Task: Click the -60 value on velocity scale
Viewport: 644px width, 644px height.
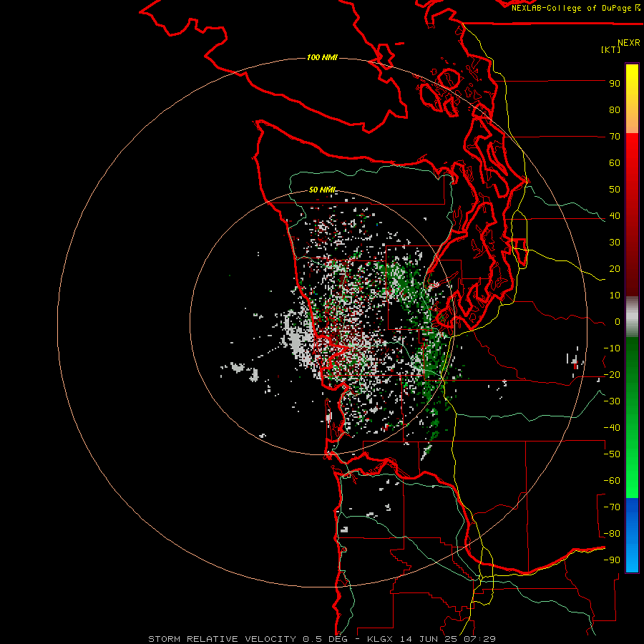Action: pyautogui.click(x=612, y=481)
